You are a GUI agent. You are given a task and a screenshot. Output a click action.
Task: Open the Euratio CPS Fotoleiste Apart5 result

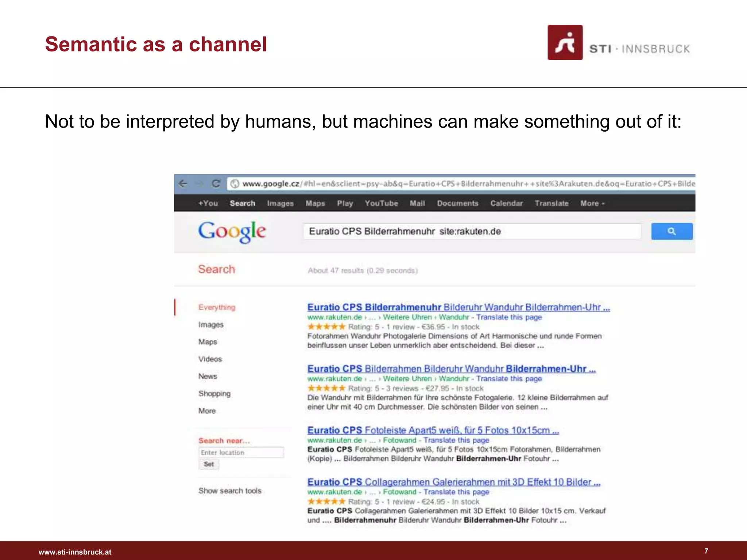coord(433,430)
